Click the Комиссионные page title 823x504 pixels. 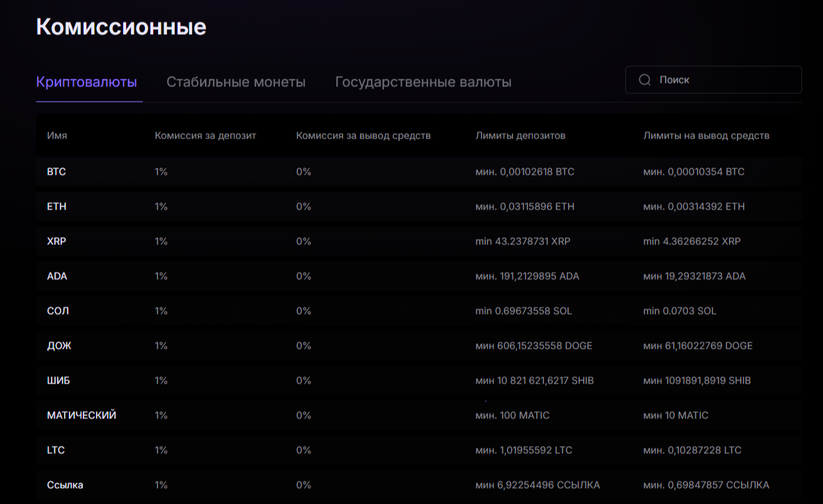tap(122, 26)
